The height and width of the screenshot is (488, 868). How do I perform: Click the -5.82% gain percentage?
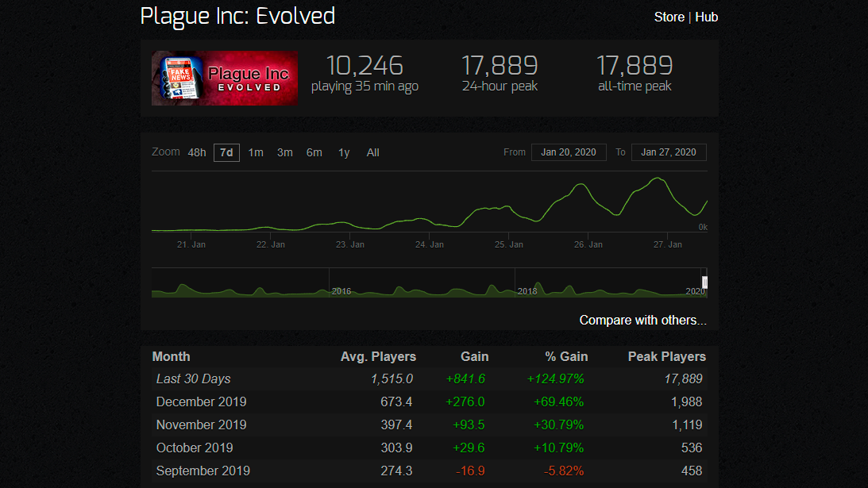pyautogui.click(x=564, y=471)
